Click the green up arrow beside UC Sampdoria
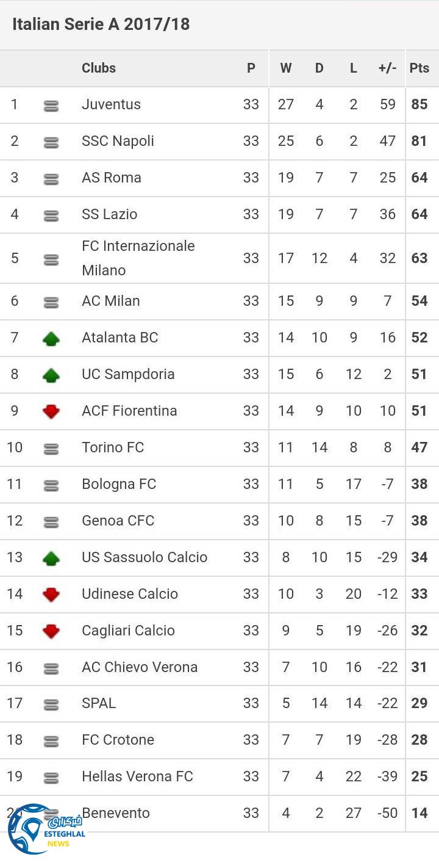The image size is (439, 868). (51, 375)
